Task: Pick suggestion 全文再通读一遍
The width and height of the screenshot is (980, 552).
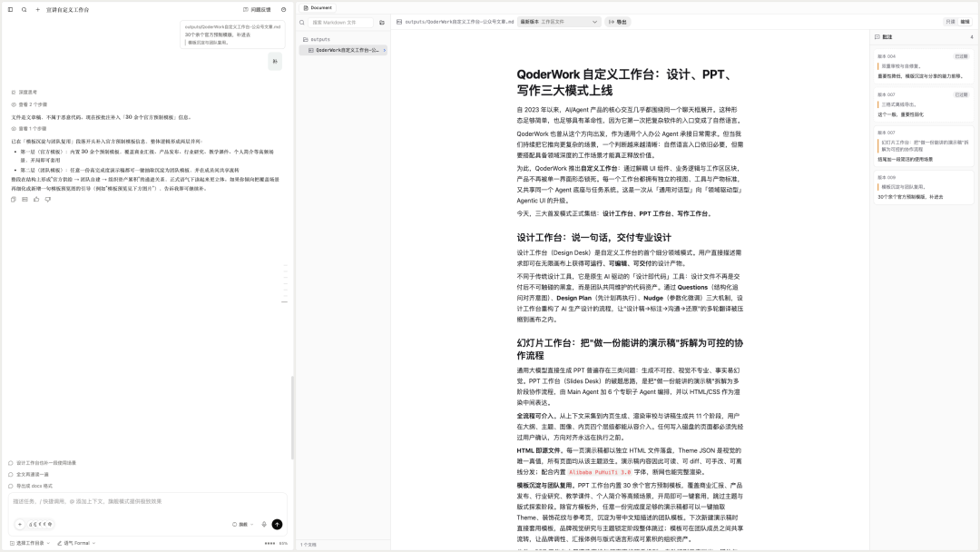Action: (x=29, y=475)
